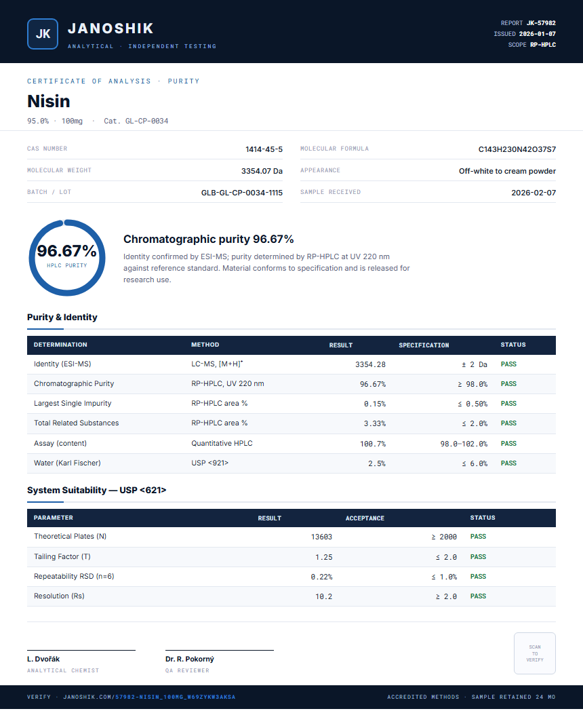
Task: Click signer name L. Dvořák
Action: click(x=43, y=659)
